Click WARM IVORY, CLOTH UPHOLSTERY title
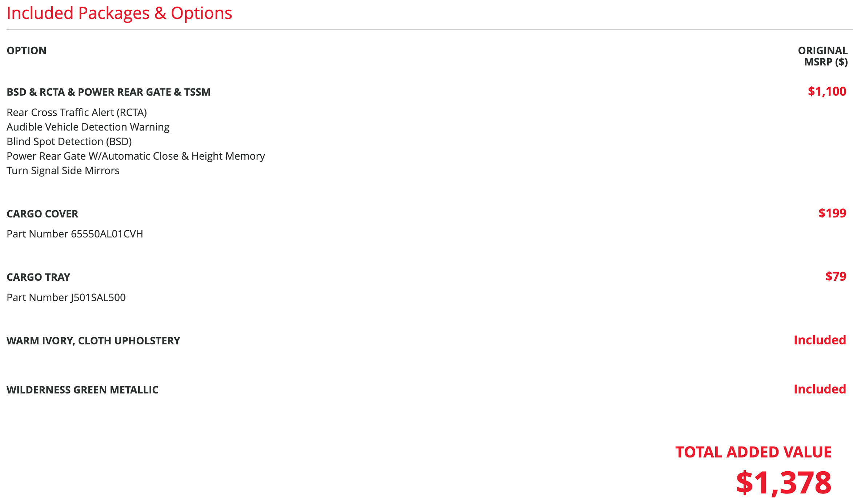 (93, 341)
